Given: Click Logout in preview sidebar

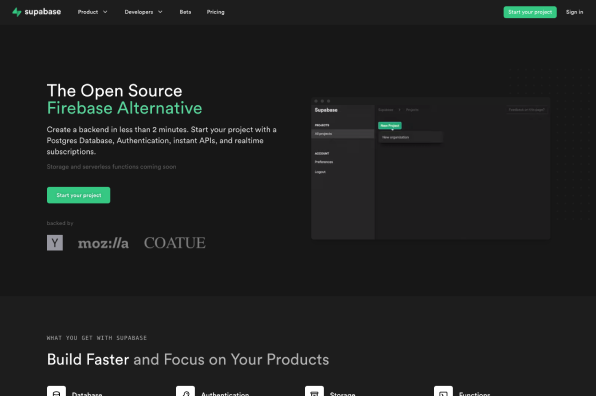Looking at the screenshot, I should [320, 172].
